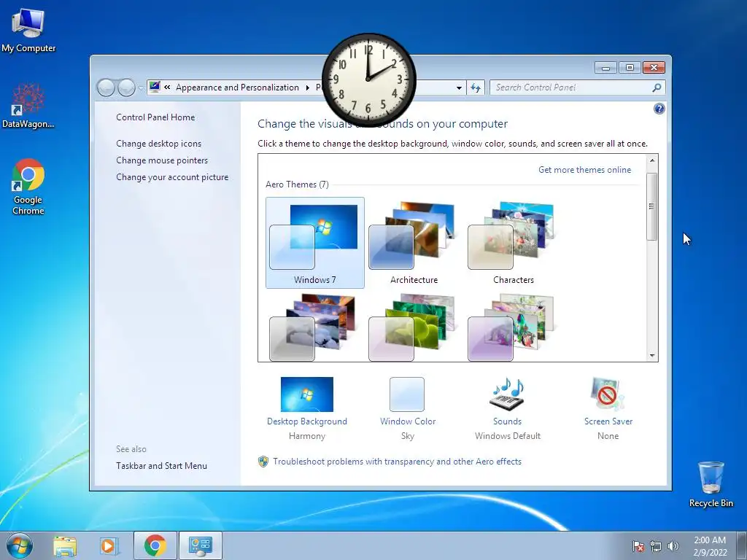Image resolution: width=747 pixels, height=560 pixels.
Task: Open Change mouse pointers link
Action: pos(162,160)
